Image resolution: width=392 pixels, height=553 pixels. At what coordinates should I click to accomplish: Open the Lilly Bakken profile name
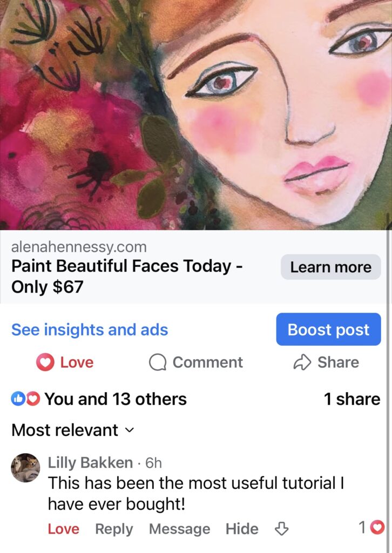pyautogui.click(x=90, y=463)
